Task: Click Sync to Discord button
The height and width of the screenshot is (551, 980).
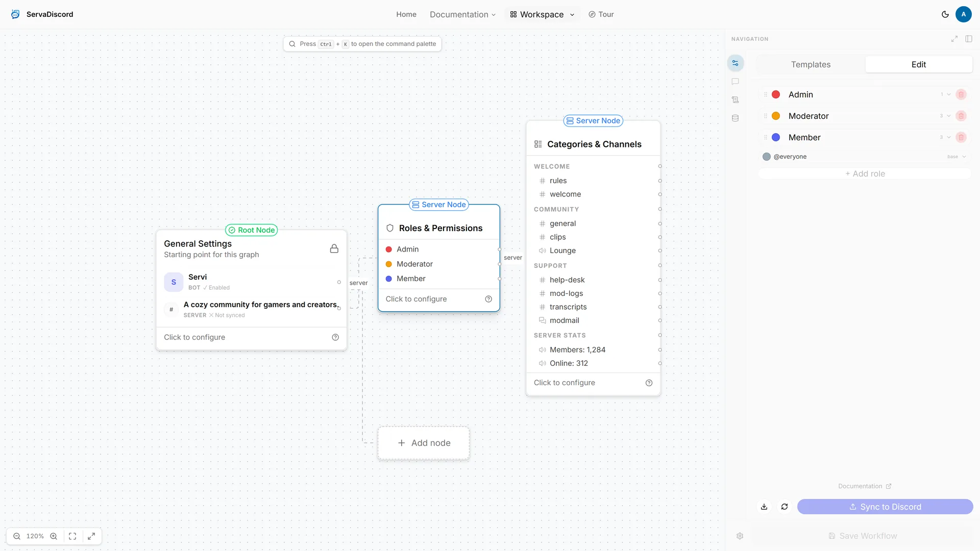Action: pyautogui.click(x=885, y=507)
